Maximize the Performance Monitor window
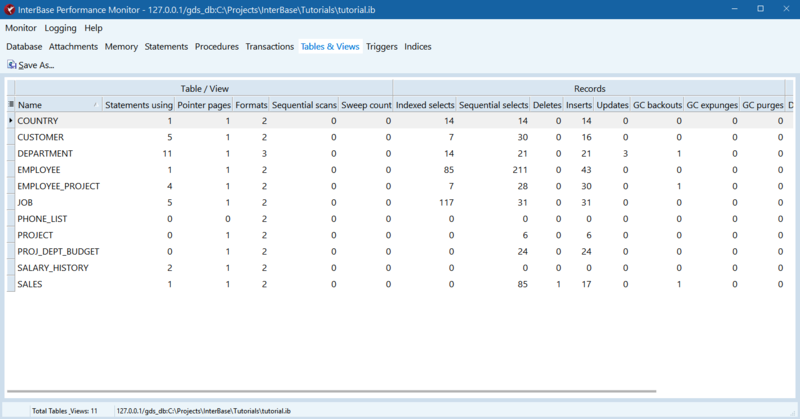The width and height of the screenshot is (800, 419). coord(760,9)
